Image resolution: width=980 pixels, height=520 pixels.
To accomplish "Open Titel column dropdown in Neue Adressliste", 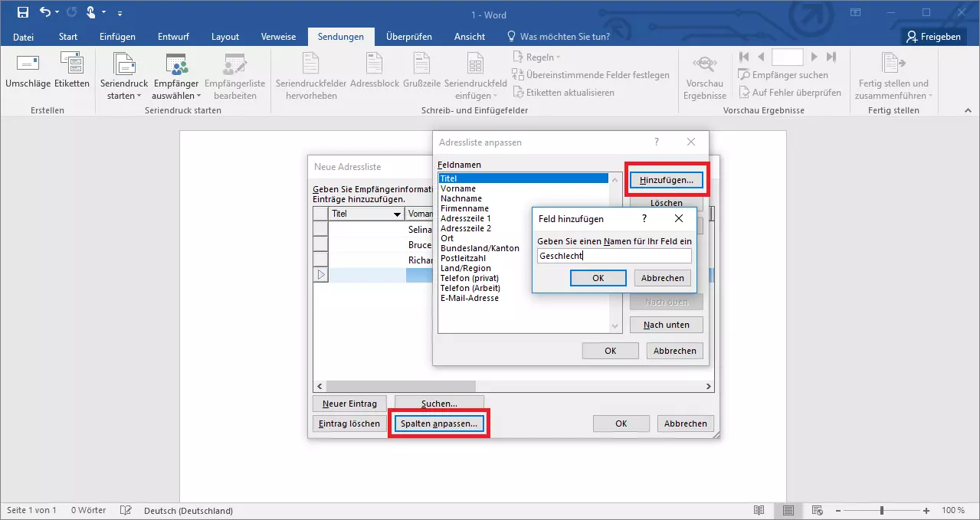I will pos(397,214).
